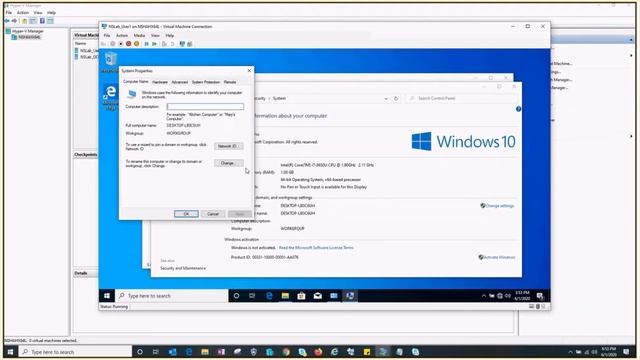Open Sticky Notes from host taskbar
The height and width of the screenshot is (360, 640).
click(x=367, y=352)
